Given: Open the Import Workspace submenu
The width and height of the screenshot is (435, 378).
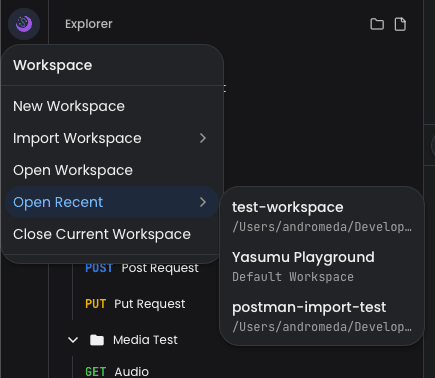Looking at the screenshot, I should point(112,138).
